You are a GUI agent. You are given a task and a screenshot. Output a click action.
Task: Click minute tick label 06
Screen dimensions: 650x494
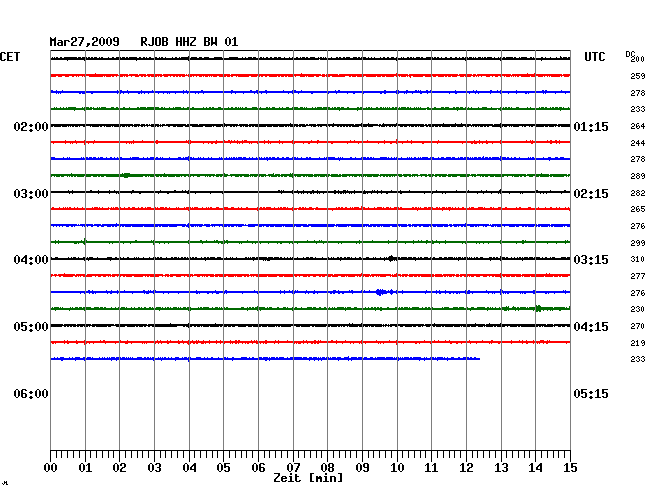(x=258, y=468)
